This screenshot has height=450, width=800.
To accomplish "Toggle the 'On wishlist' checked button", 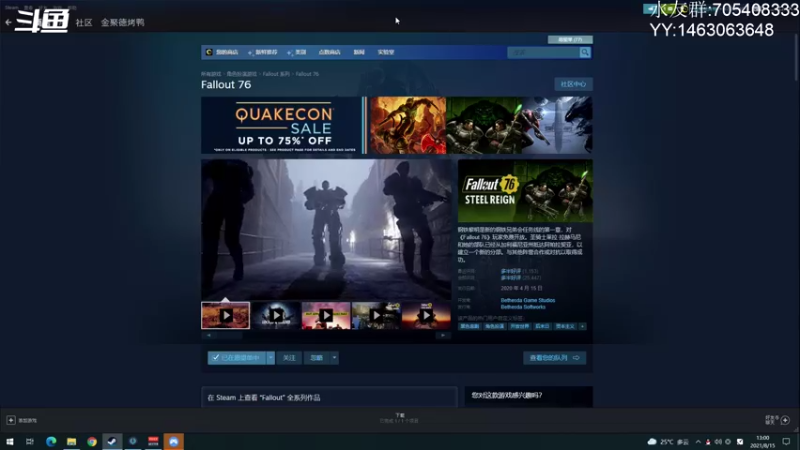I will [237, 358].
